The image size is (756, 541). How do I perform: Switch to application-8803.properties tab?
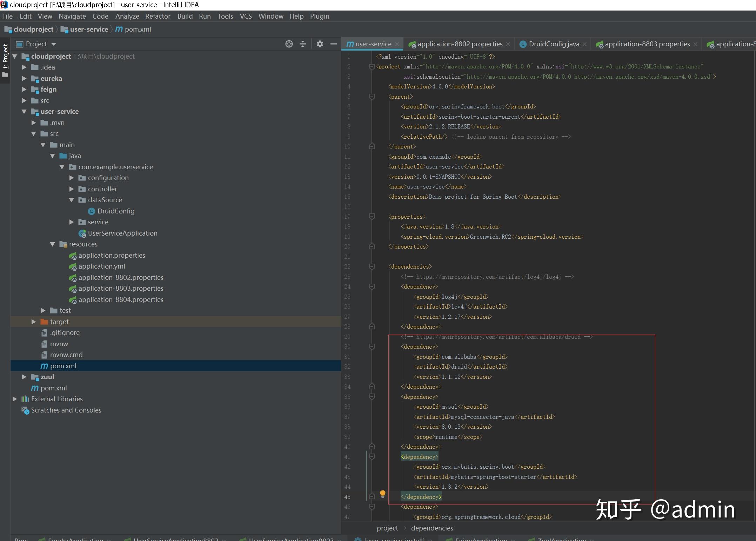click(x=647, y=44)
